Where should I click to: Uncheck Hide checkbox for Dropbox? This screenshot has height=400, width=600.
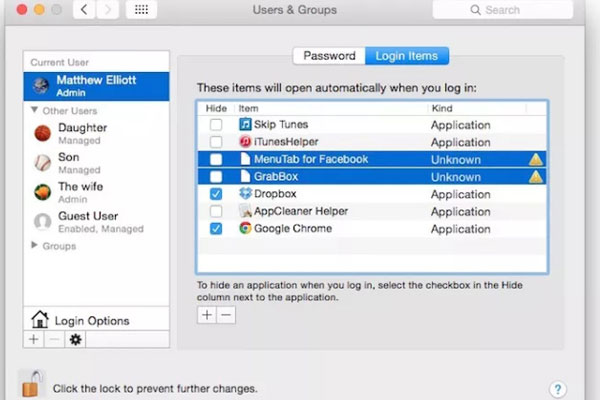(x=216, y=194)
